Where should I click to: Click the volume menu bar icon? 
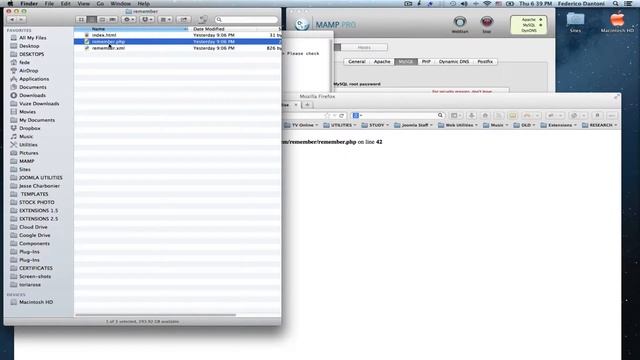pyautogui.click(x=464, y=4)
